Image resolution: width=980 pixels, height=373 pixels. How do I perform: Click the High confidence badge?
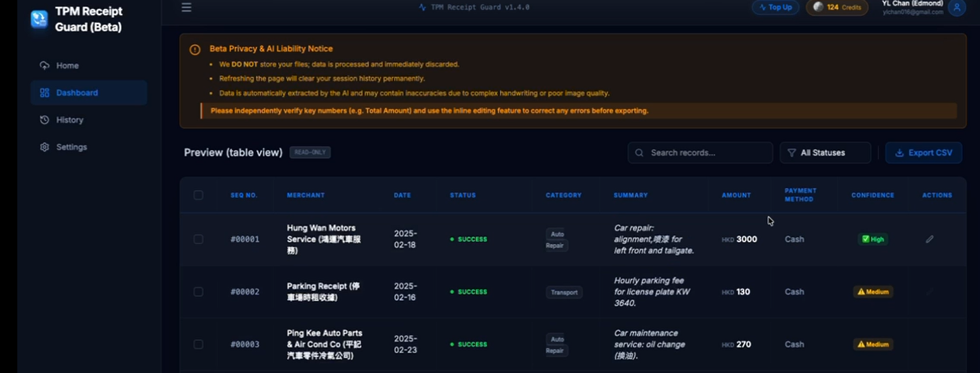click(872, 239)
